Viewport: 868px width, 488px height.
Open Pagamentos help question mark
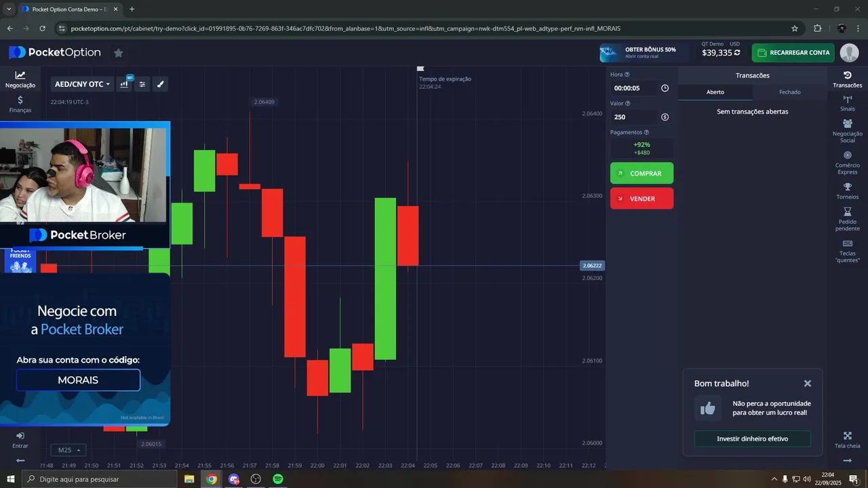(646, 133)
